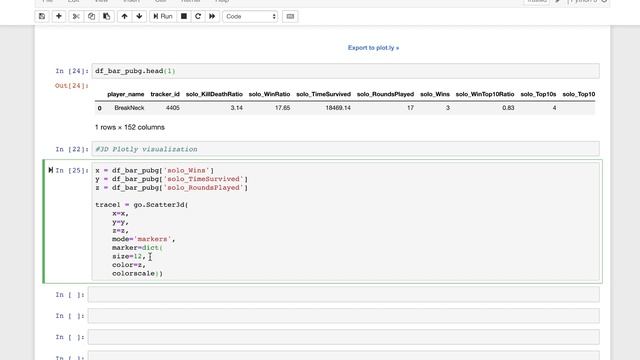Click inside the go.Scatter3d code cell
This screenshot has height=360, width=640.
pos(345,222)
